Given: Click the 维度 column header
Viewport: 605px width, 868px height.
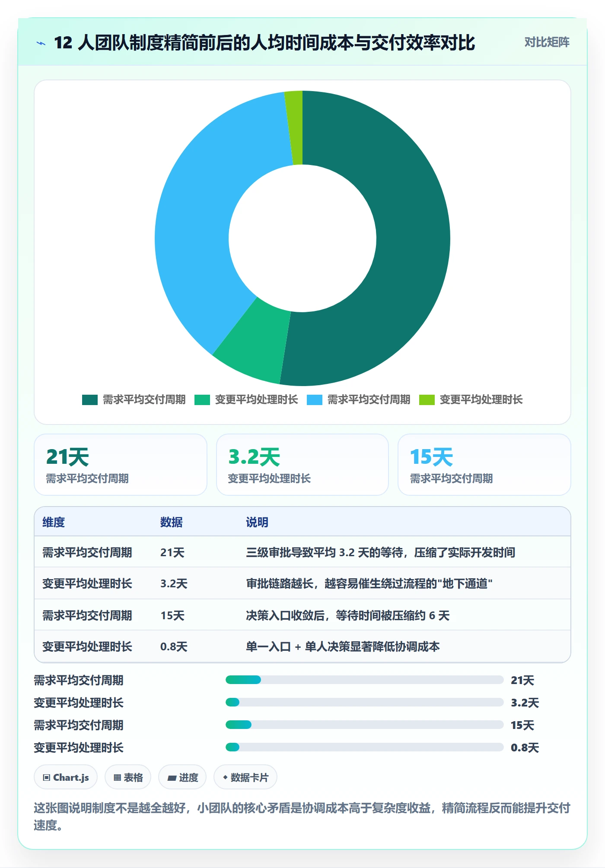Looking at the screenshot, I should (54, 522).
